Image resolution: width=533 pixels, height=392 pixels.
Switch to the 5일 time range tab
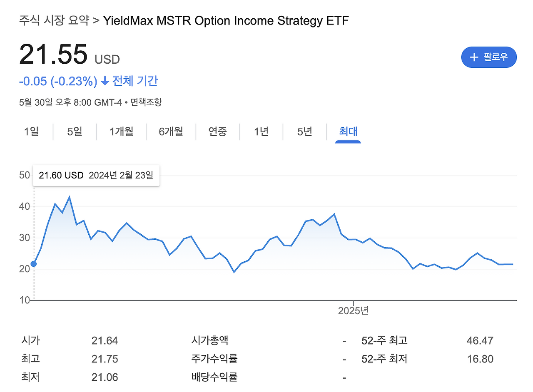click(75, 131)
